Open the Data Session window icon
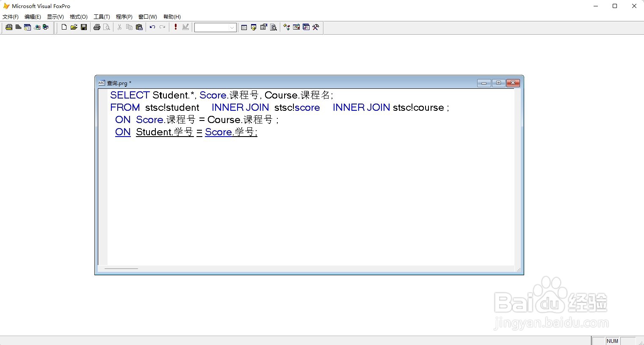The image size is (644, 345). 254,27
